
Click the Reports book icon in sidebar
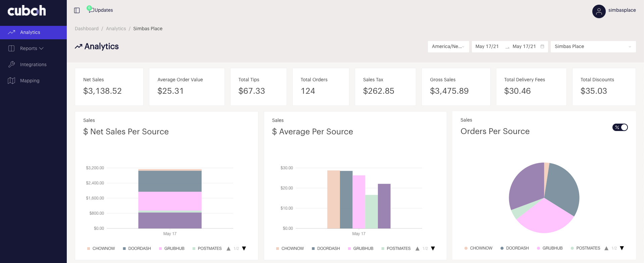(x=11, y=48)
